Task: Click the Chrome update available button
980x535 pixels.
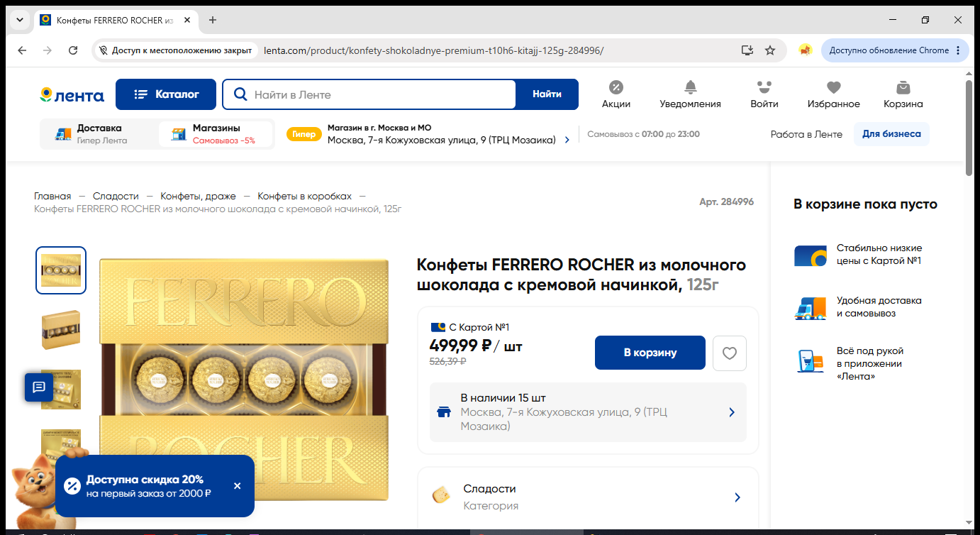Action: click(895, 50)
